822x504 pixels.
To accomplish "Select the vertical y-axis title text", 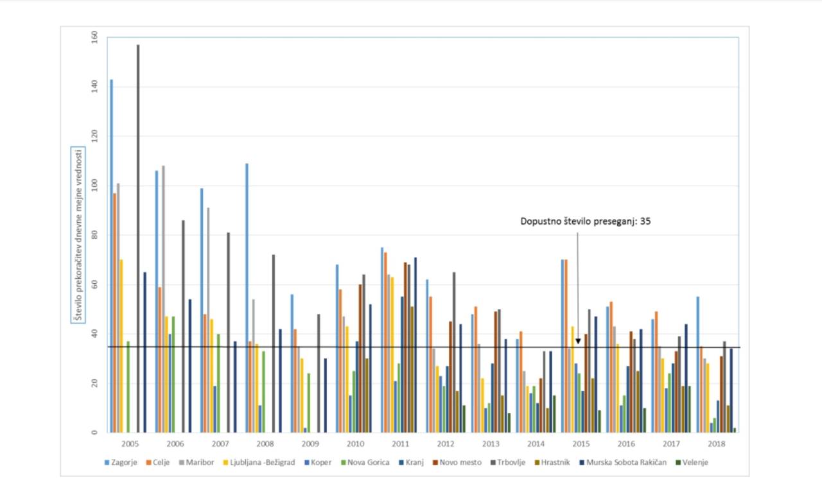I will (x=78, y=234).
